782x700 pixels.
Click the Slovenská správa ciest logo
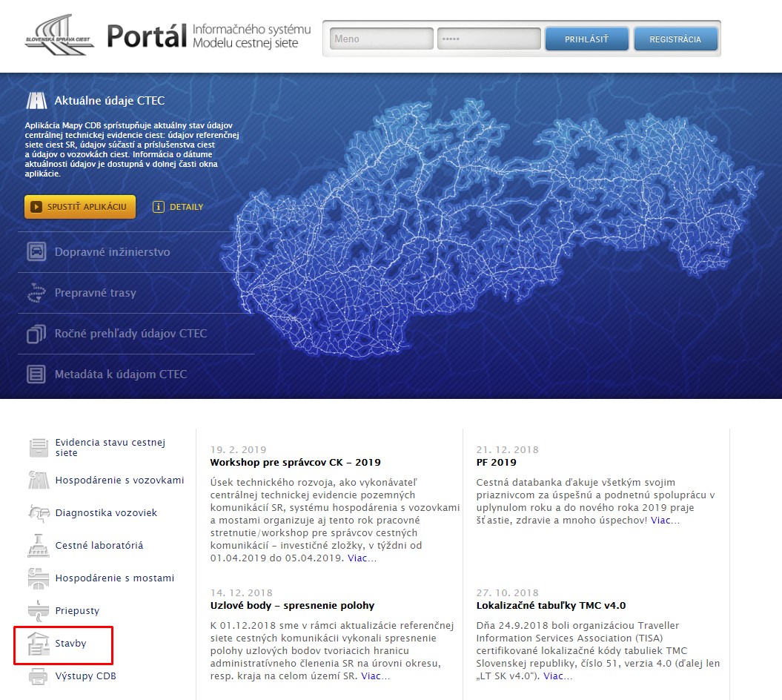[x=59, y=36]
